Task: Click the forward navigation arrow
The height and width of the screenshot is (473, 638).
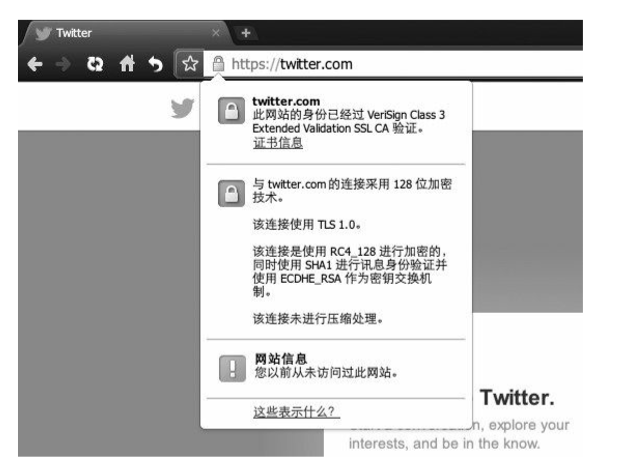Action: coord(63,64)
